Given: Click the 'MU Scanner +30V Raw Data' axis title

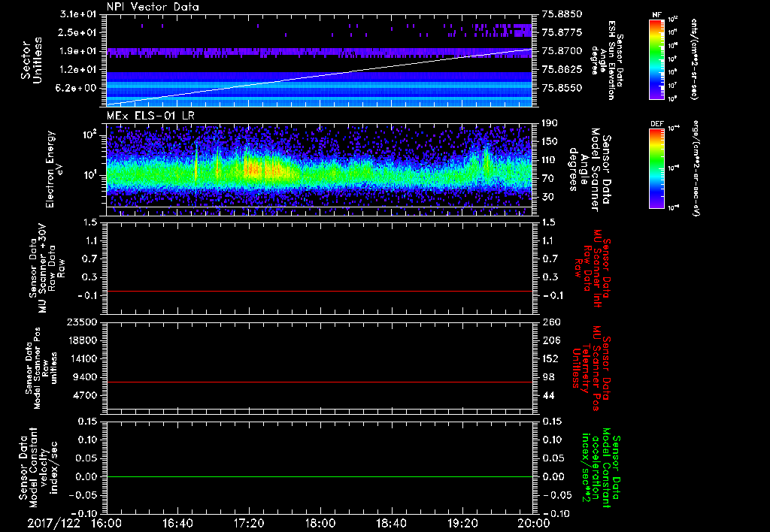Looking at the screenshot, I should click(46, 268).
